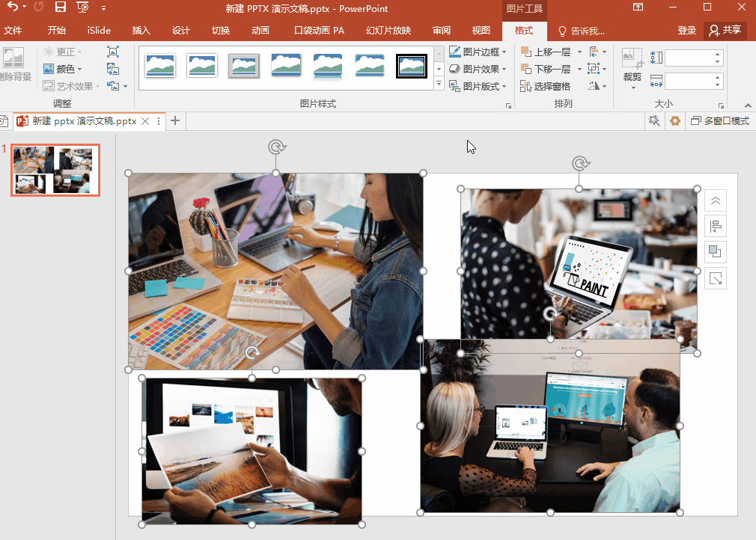Select slide 1 thumbnail in the panel
Image resolution: width=756 pixels, height=540 pixels.
point(55,171)
